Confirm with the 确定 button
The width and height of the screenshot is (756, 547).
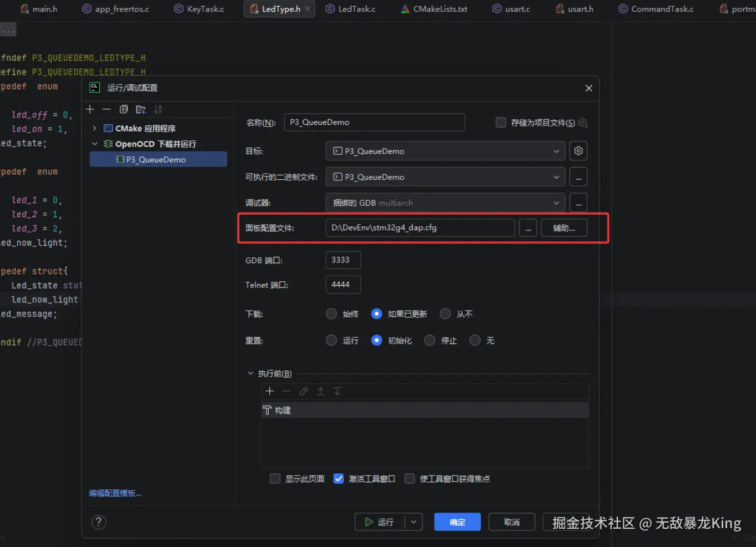(457, 522)
